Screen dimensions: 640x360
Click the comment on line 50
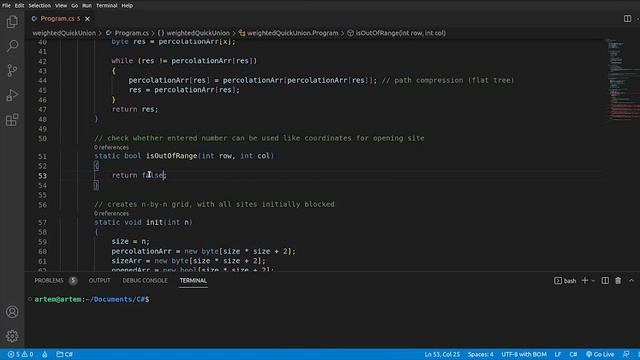[x=259, y=138]
